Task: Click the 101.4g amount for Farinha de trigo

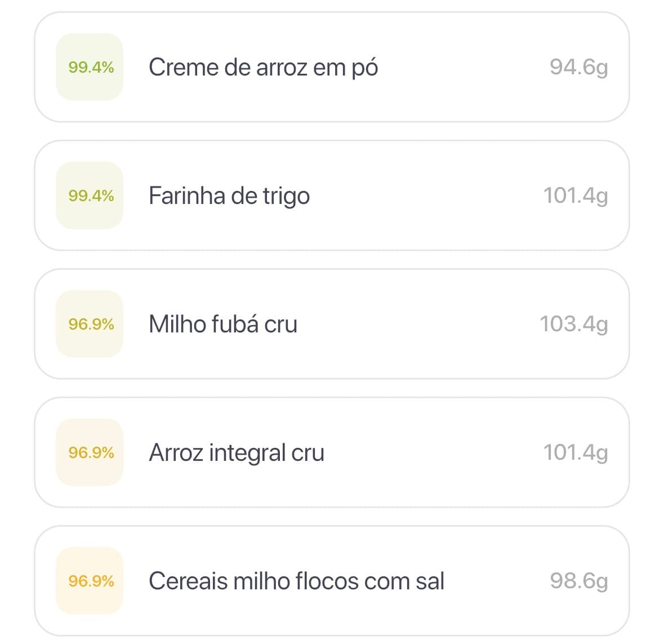Action: click(x=576, y=196)
